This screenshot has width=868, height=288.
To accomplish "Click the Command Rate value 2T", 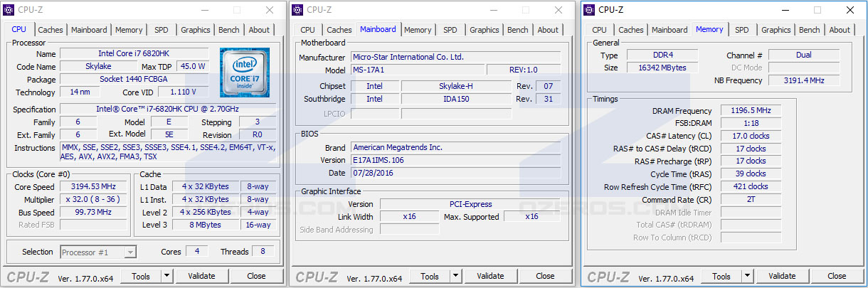I will tap(751, 200).
